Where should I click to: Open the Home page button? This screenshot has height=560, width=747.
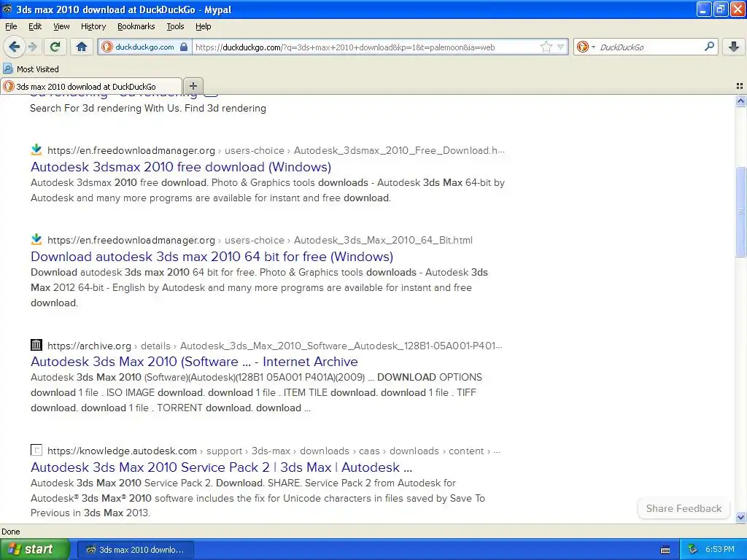click(82, 47)
